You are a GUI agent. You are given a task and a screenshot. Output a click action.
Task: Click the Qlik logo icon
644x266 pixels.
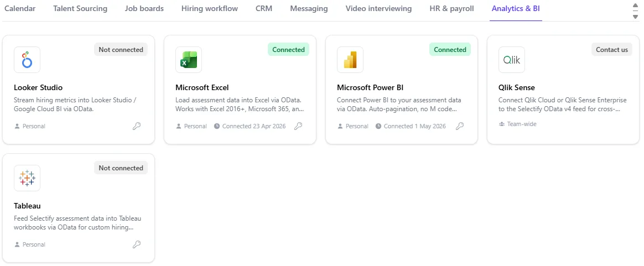(x=512, y=60)
